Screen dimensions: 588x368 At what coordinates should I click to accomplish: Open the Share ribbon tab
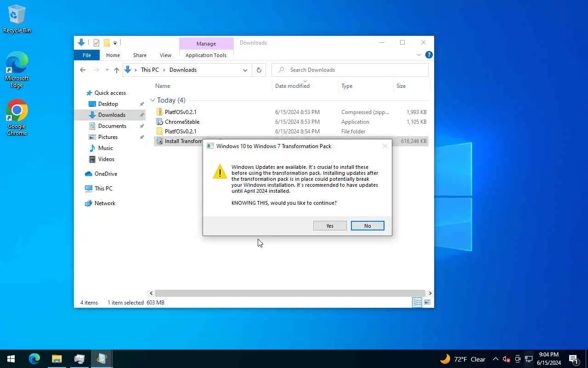click(140, 55)
